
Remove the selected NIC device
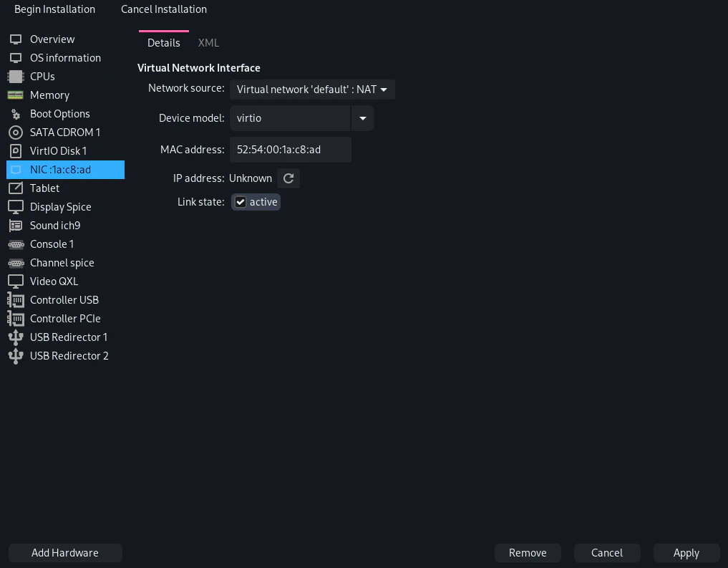[528, 553]
